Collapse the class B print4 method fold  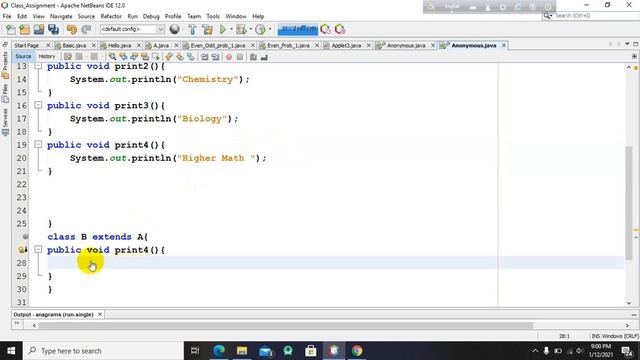click(x=38, y=249)
